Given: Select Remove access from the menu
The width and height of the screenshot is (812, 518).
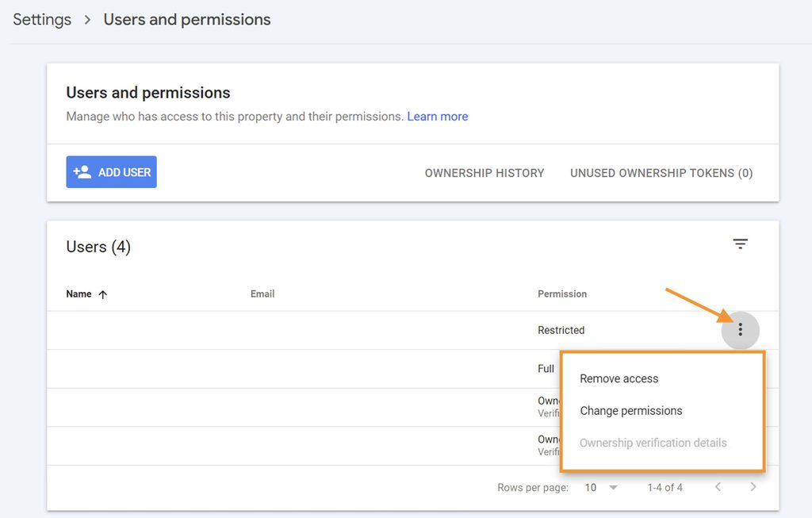Looking at the screenshot, I should (619, 378).
